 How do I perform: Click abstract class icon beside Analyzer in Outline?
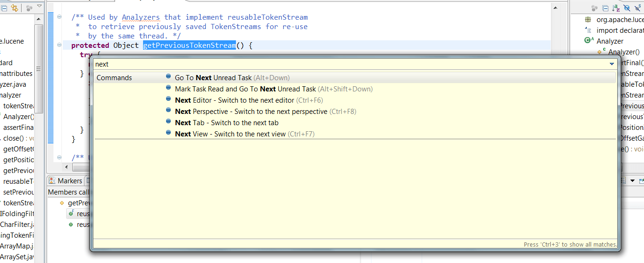[589, 41]
